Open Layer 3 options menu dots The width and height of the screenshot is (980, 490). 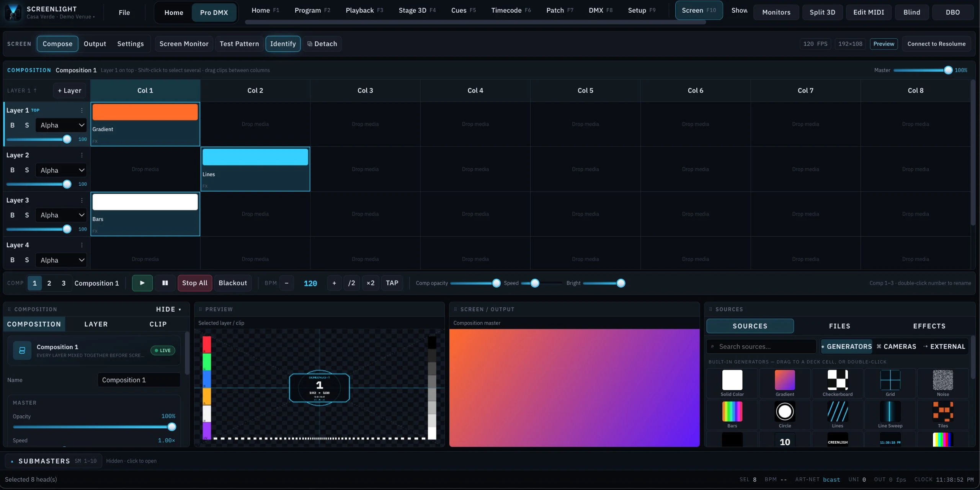tap(82, 200)
